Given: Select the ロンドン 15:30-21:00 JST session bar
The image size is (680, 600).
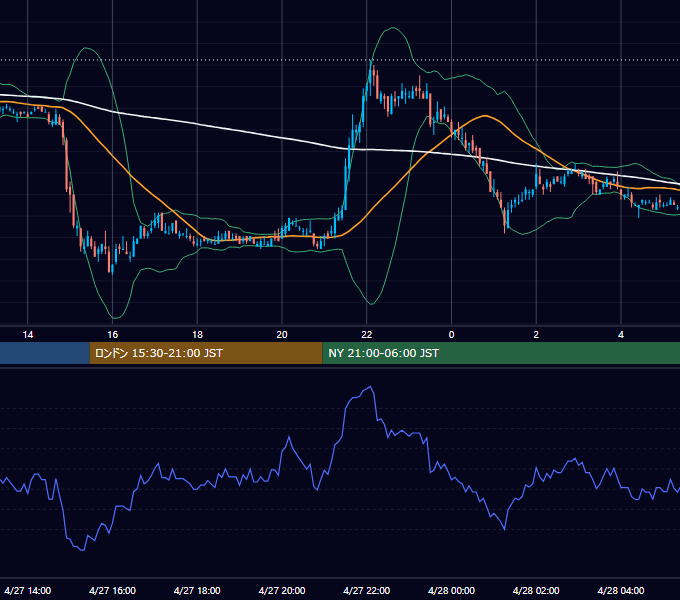Looking at the screenshot, I should coord(206,353).
